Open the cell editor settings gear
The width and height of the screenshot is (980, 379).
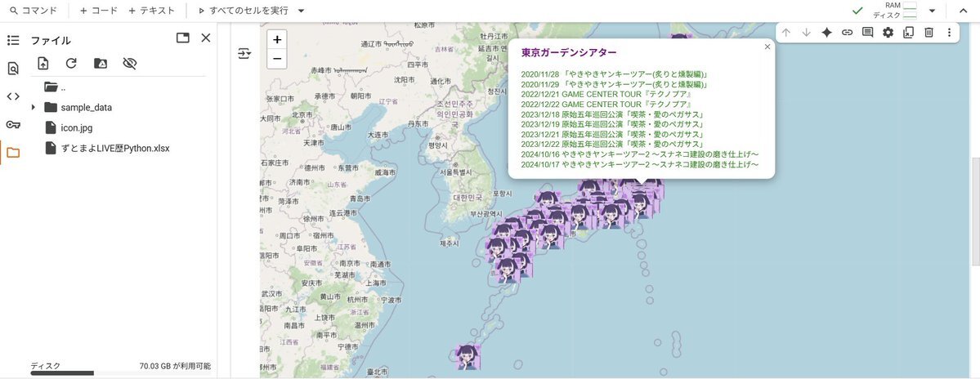tap(888, 33)
